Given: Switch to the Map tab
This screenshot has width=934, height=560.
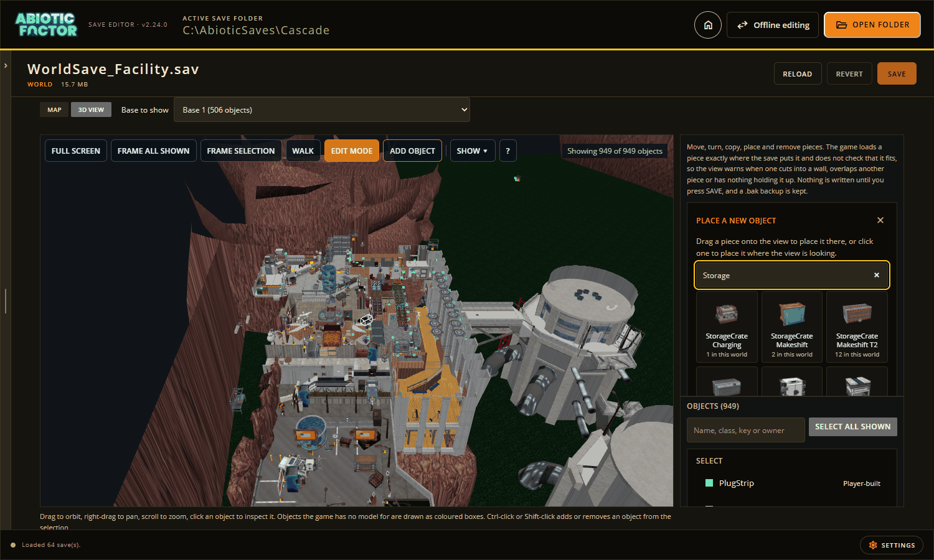Looking at the screenshot, I should tap(54, 110).
